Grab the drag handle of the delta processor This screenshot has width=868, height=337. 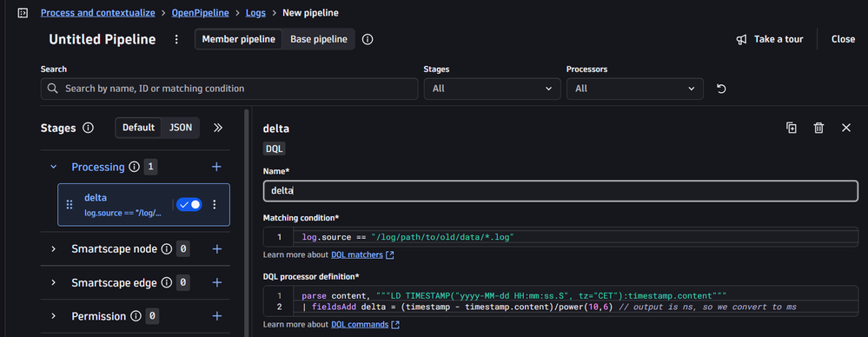(70, 205)
